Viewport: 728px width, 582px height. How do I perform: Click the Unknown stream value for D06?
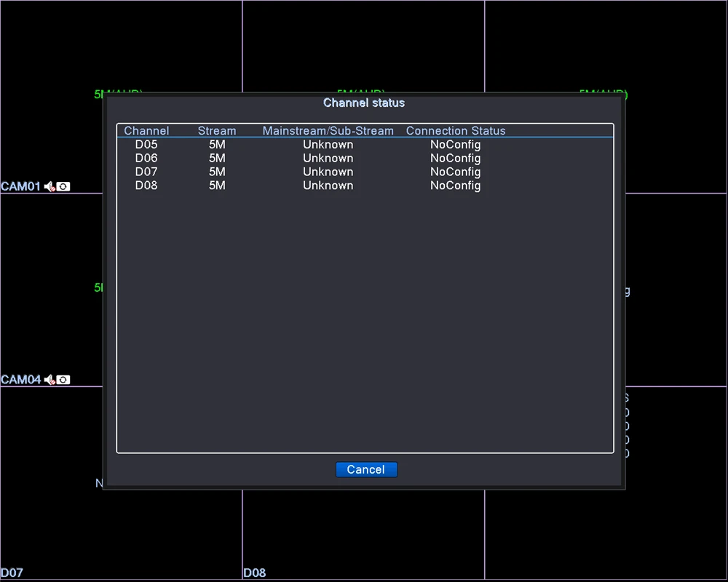click(x=328, y=158)
